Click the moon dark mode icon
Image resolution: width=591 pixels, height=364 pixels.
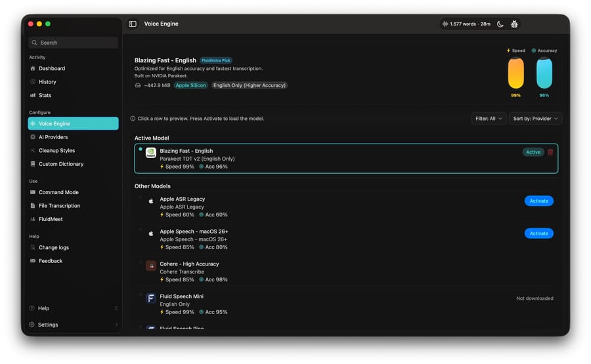(x=500, y=24)
